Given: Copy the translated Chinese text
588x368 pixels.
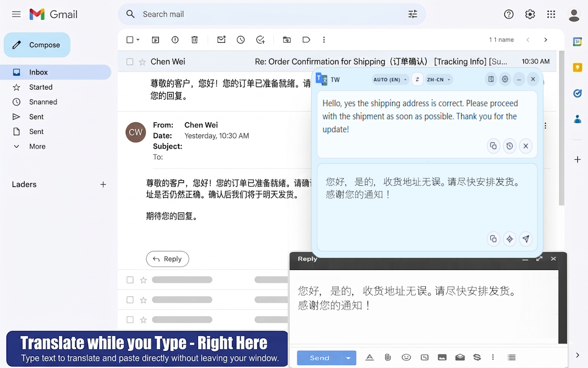Looking at the screenshot, I should (x=493, y=239).
